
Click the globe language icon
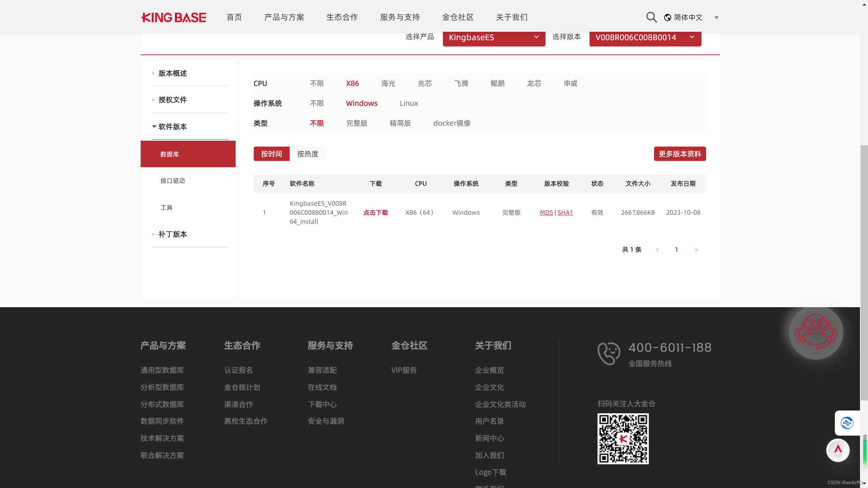[x=667, y=17]
